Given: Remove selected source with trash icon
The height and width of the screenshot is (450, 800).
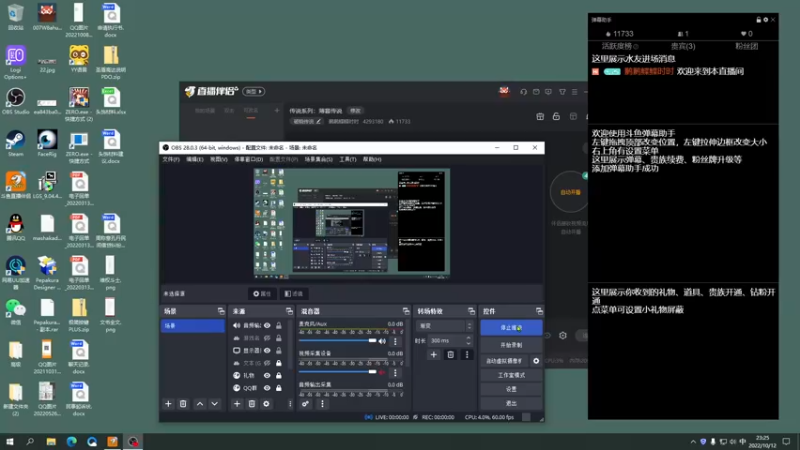Looking at the screenshot, I should click(x=252, y=404).
